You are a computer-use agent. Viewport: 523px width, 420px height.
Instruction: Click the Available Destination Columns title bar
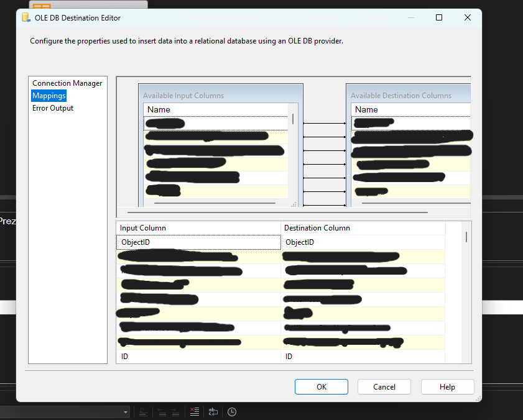click(409, 94)
